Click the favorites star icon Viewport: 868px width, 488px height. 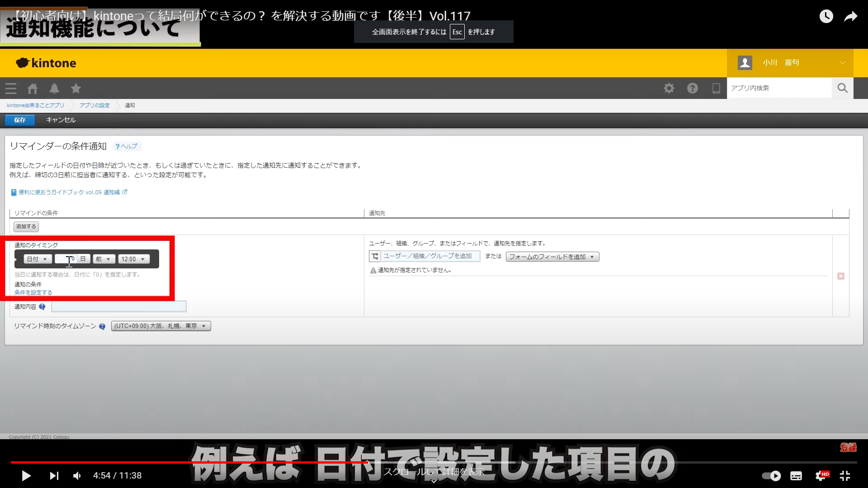click(76, 89)
